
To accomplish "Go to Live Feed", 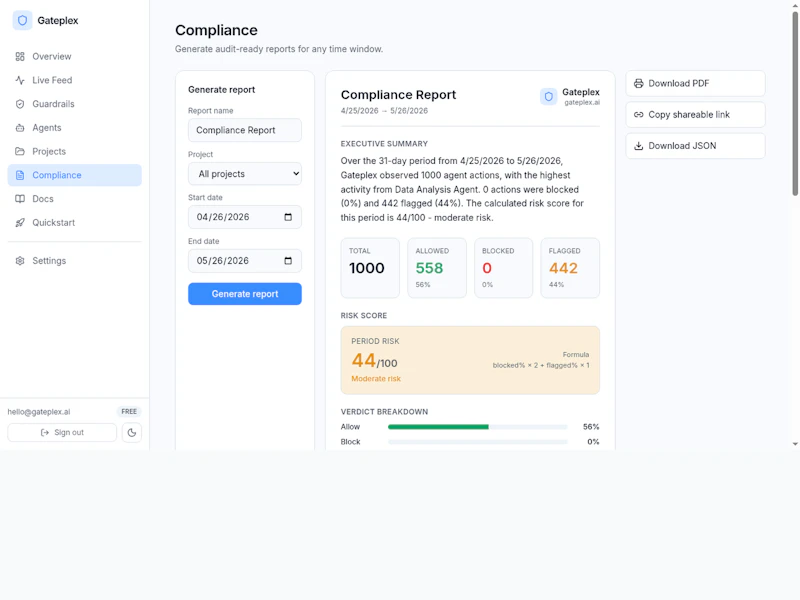I will point(74,80).
